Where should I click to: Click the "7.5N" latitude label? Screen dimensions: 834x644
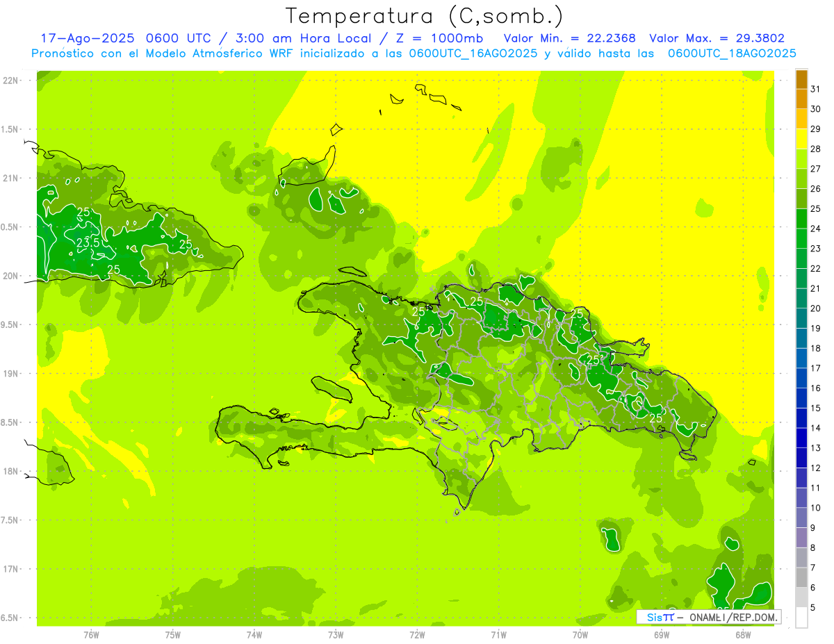pyautogui.click(x=10, y=520)
